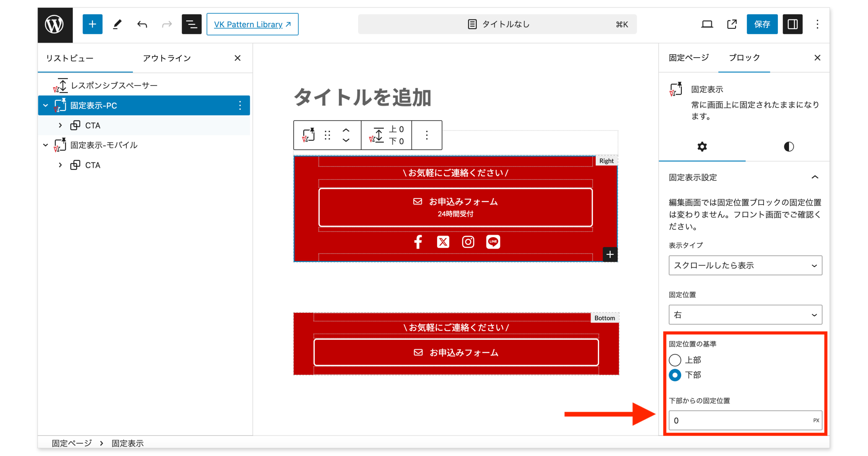868x456 pixels.
Task: Click the WordPress logo icon
Action: tap(55, 24)
